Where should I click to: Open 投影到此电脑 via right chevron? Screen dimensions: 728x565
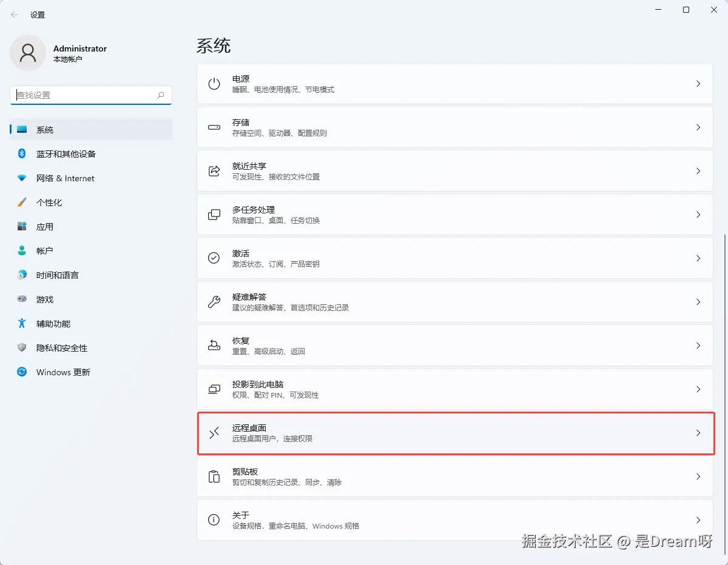698,389
